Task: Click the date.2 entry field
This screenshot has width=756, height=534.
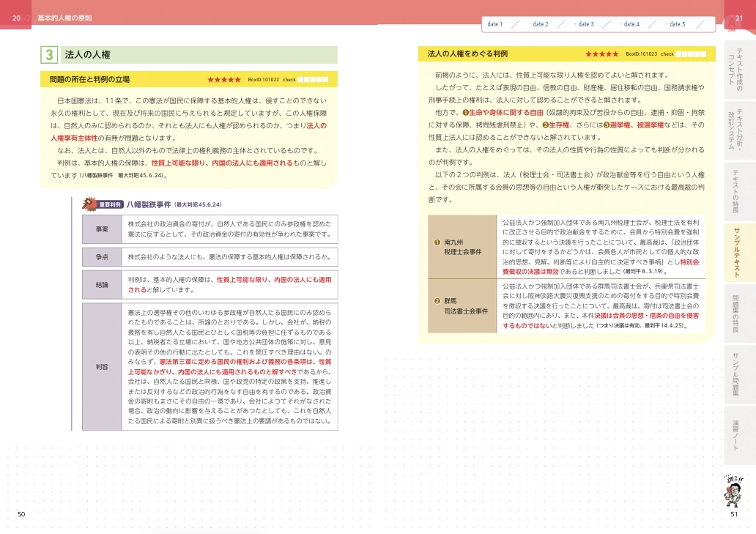Action: (x=548, y=24)
